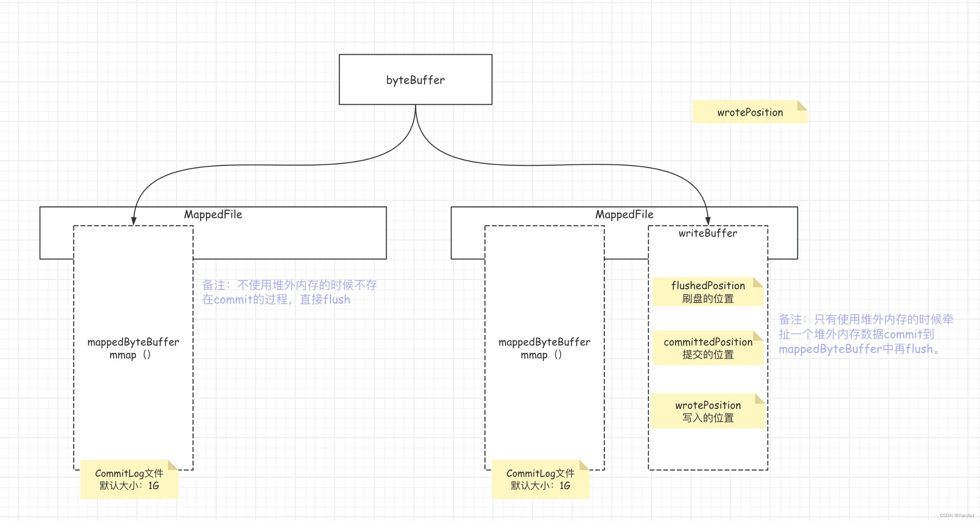The width and height of the screenshot is (980, 521).
Task: Click the committedPosition 提交的位置 note
Action: (708, 348)
